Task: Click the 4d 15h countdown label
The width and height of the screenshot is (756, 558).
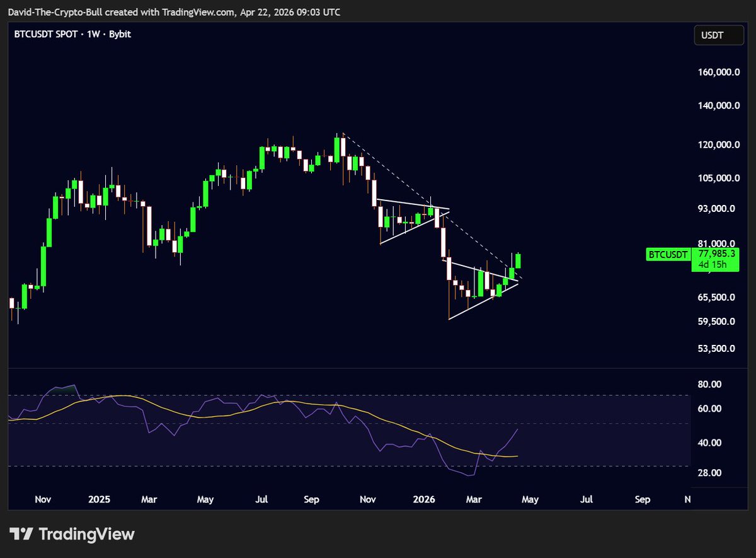Action: coord(713,265)
